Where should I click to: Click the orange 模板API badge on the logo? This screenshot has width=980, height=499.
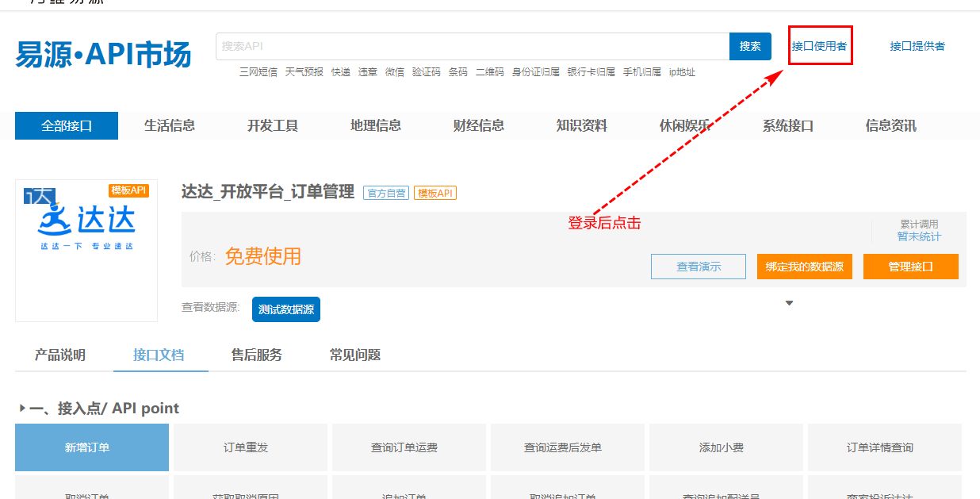tap(129, 190)
